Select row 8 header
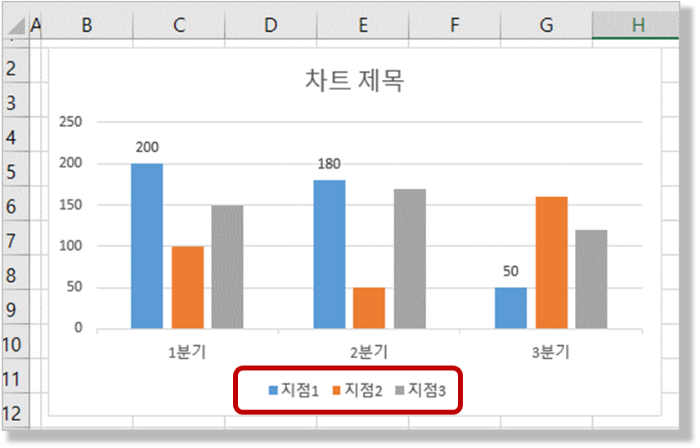 tap(15, 272)
